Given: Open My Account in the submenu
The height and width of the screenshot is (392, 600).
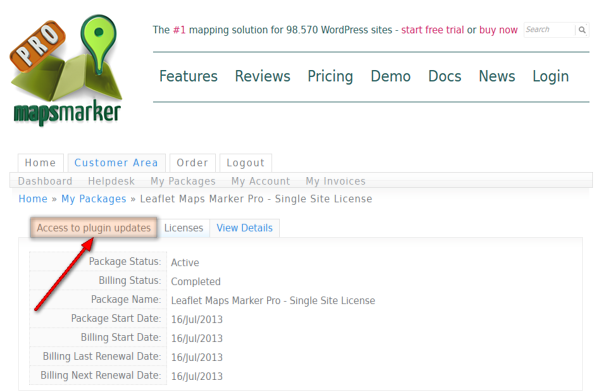Looking at the screenshot, I should coord(261,181).
